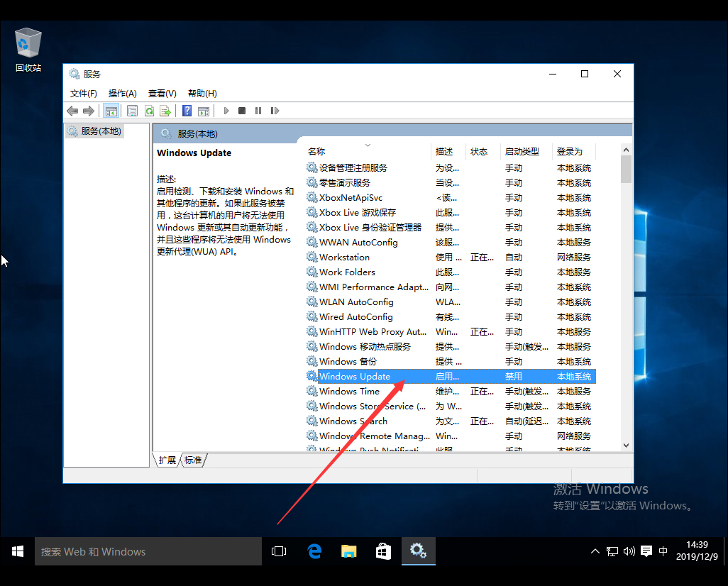
Task: Click the Stop Service square icon
Action: click(x=241, y=111)
